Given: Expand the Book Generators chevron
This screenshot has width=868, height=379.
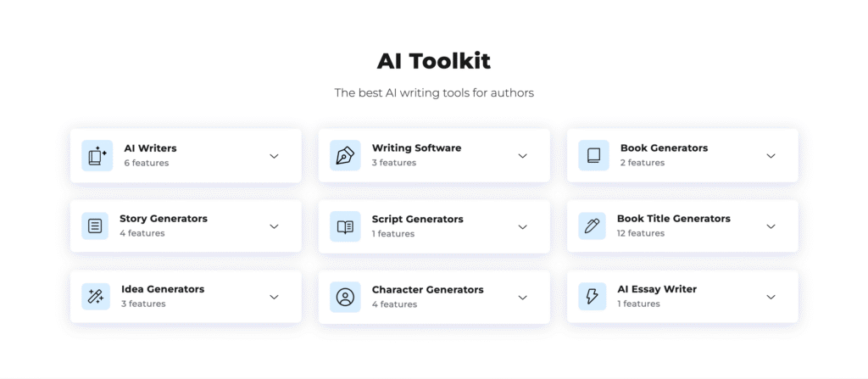Looking at the screenshot, I should pyautogui.click(x=771, y=156).
